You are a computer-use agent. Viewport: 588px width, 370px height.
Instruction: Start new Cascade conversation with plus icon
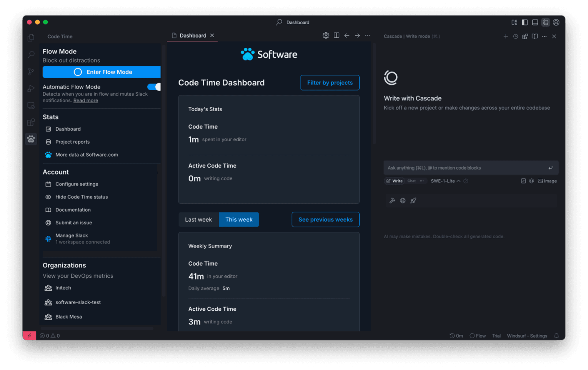tap(506, 36)
